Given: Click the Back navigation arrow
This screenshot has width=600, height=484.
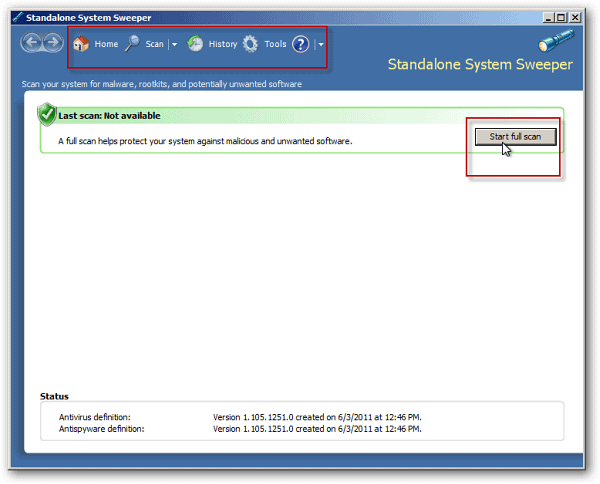Looking at the screenshot, I should point(32,44).
